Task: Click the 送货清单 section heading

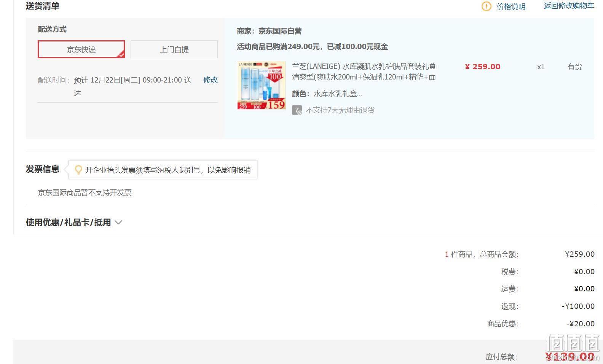Action: coord(43,6)
